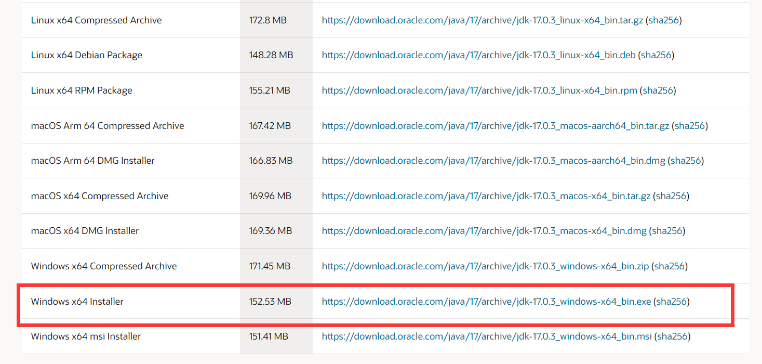The height and width of the screenshot is (364, 762).
Task: Select 'Linux x64 Compressed Archive' text
Action: [x=96, y=20]
